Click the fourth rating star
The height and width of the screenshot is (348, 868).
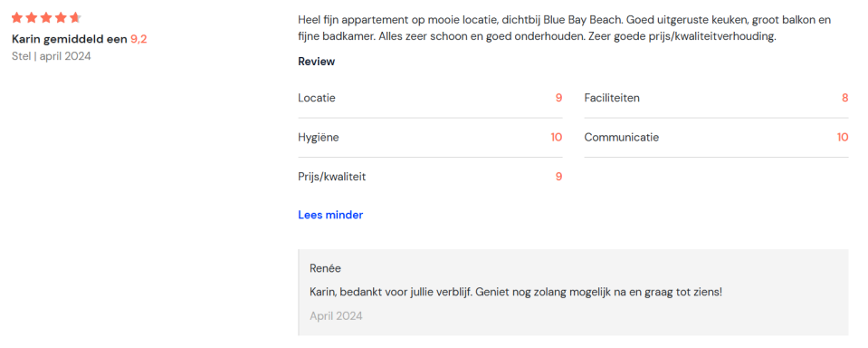point(61,18)
